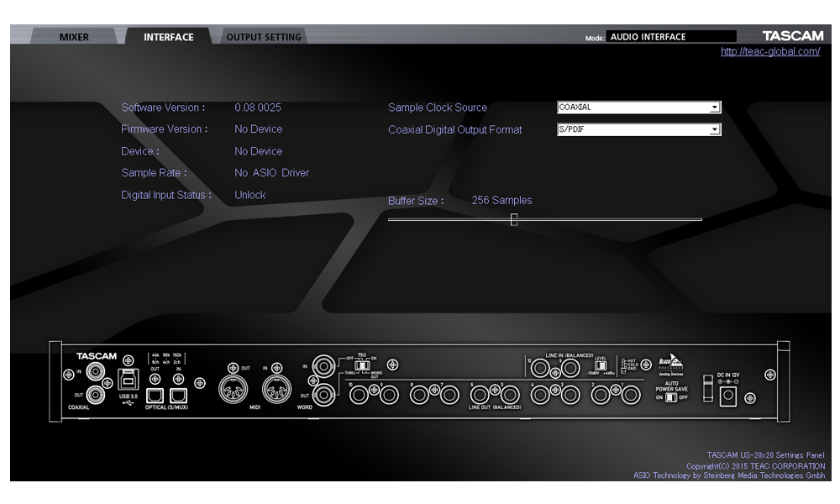Open the teac-global.com link

coord(769,51)
